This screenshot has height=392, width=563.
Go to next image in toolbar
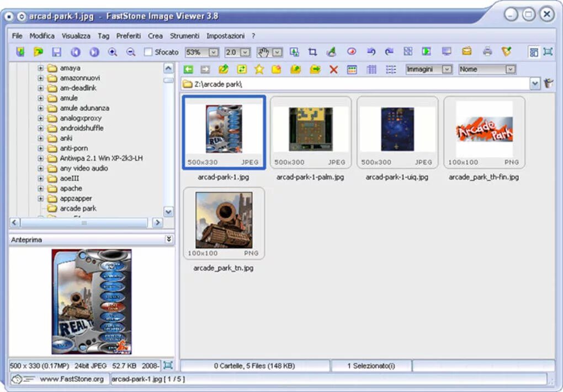point(94,52)
